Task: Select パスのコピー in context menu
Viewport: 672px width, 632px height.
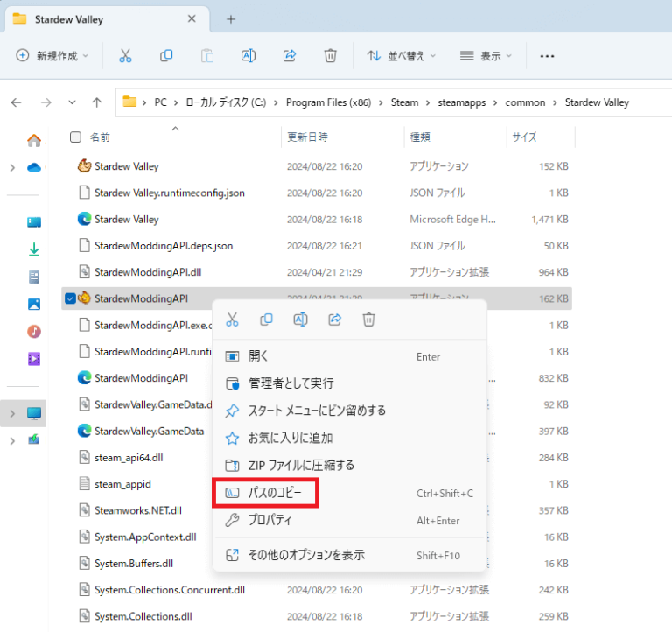Action: click(x=276, y=493)
